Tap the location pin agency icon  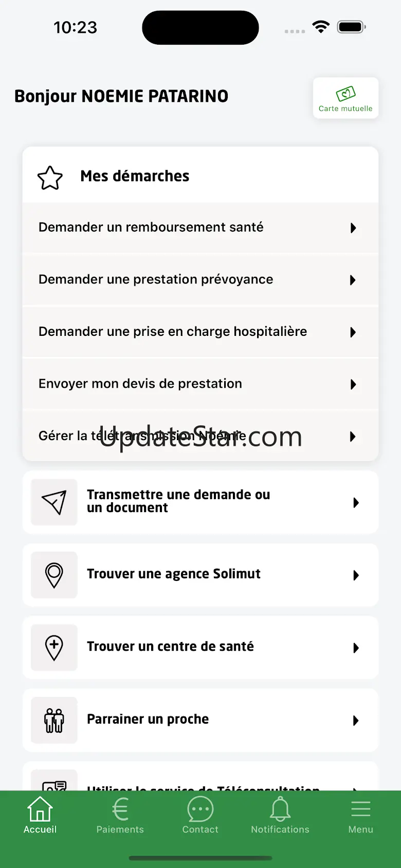54,575
